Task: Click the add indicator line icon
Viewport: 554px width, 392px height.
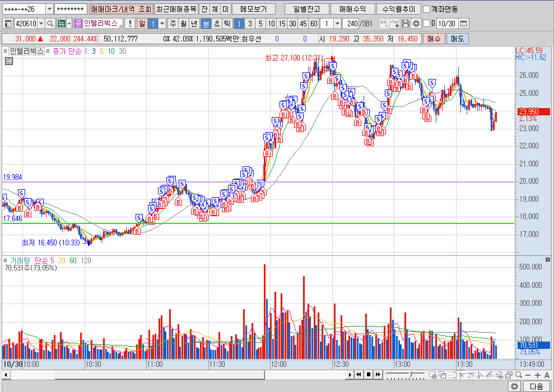Action: click(x=395, y=24)
